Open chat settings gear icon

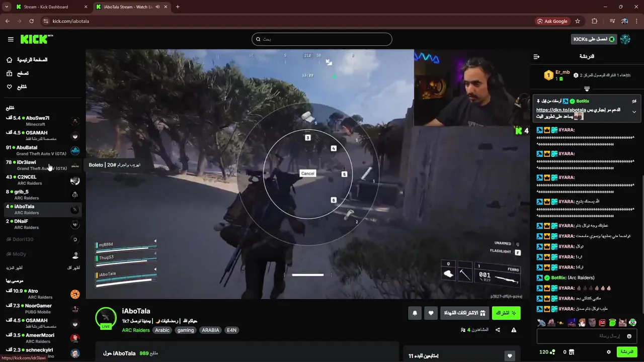609,352
